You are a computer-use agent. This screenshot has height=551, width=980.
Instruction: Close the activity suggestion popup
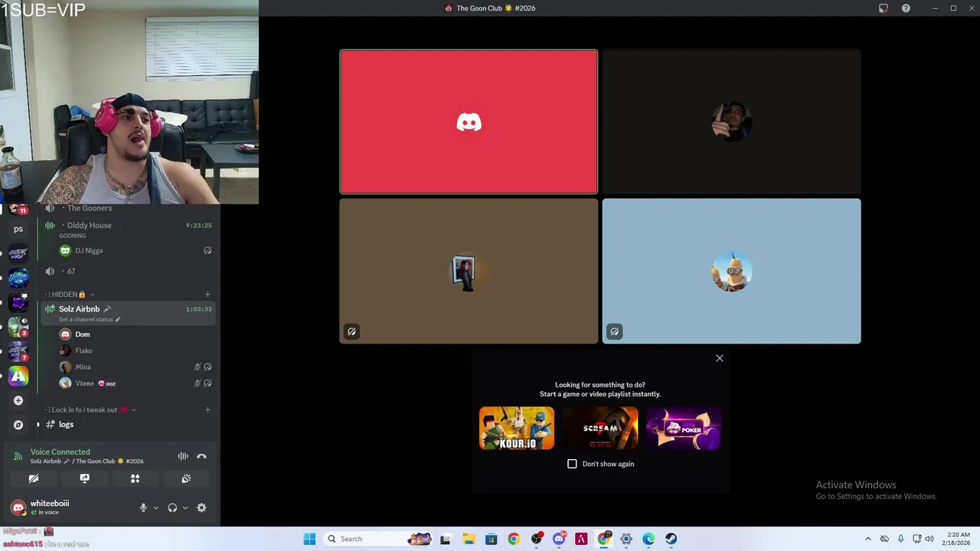pyautogui.click(x=719, y=358)
